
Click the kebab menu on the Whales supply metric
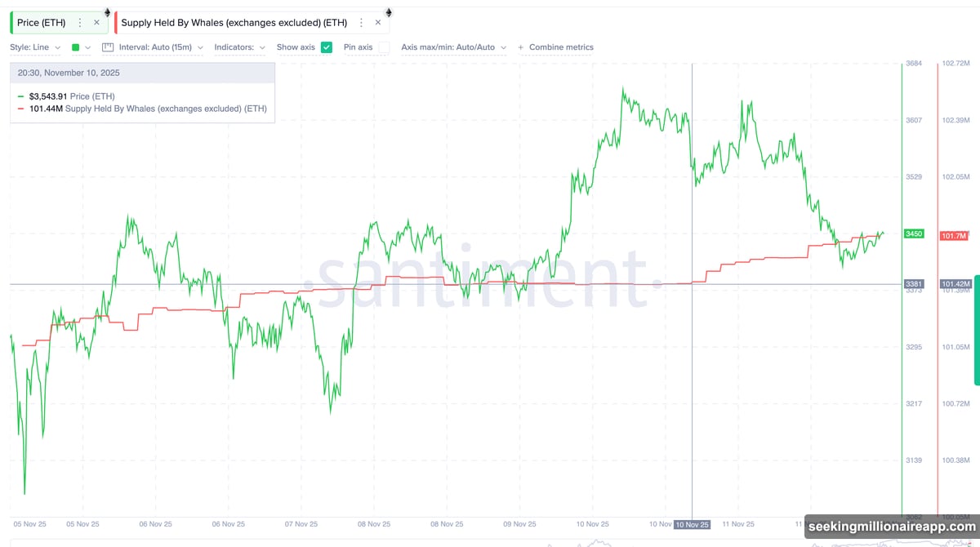click(359, 22)
